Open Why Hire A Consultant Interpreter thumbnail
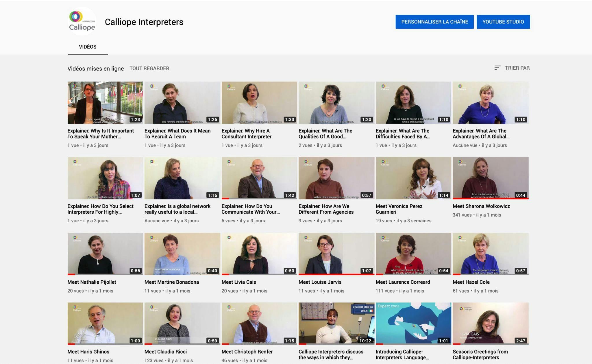 259,103
